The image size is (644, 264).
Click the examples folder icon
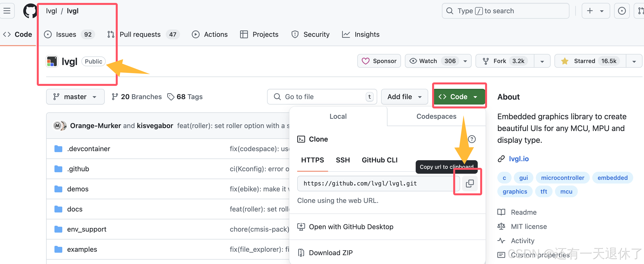pyautogui.click(x=58, y=249)
